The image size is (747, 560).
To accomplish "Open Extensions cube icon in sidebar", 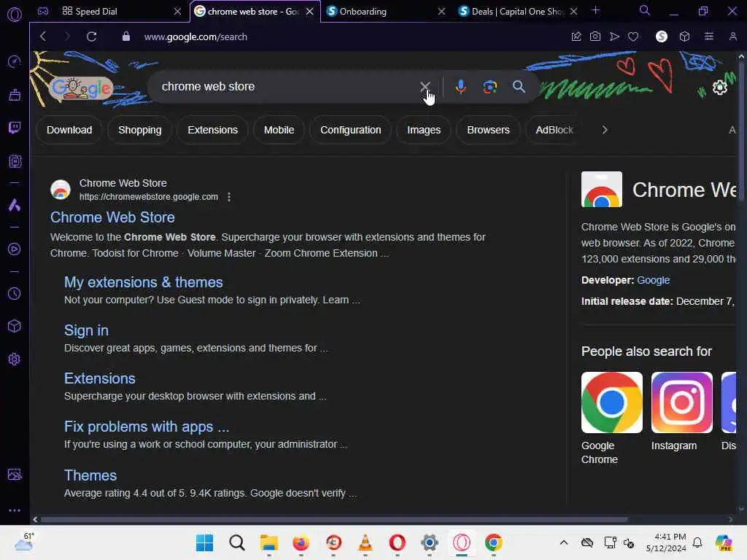I will (x=15, y=326).
